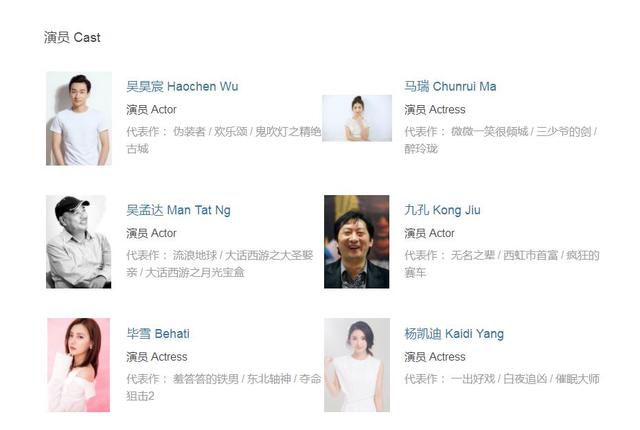Open the Kong Jiu name link
640x430 pixels.
tap(442, 210)
